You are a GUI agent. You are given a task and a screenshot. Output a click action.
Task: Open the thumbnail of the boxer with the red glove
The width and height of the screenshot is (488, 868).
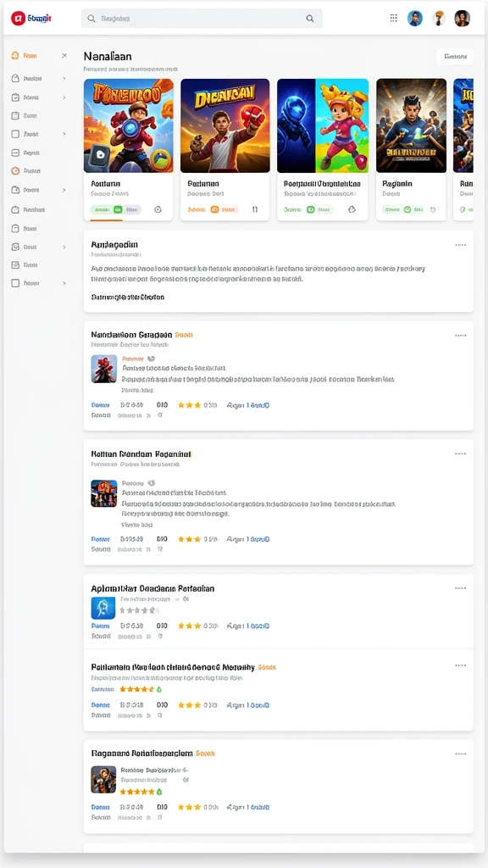pos(225,125)
